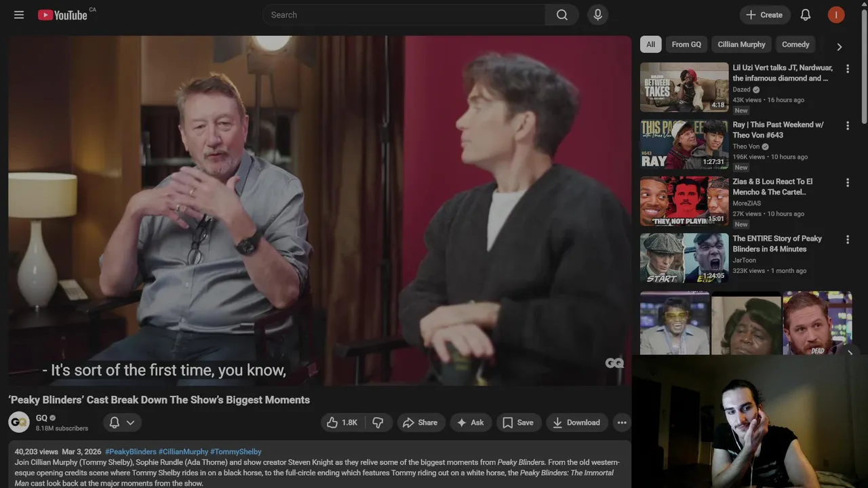Viewport: 868px width, 488px height.
Task: Click the '40,203 views' text
Action: pos(37,451)
